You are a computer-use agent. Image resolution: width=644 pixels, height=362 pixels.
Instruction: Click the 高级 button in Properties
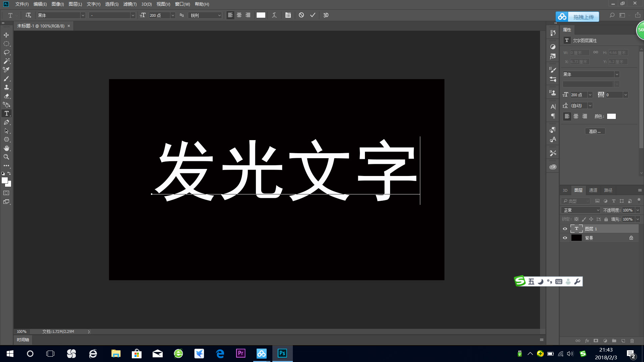point(595,131)
